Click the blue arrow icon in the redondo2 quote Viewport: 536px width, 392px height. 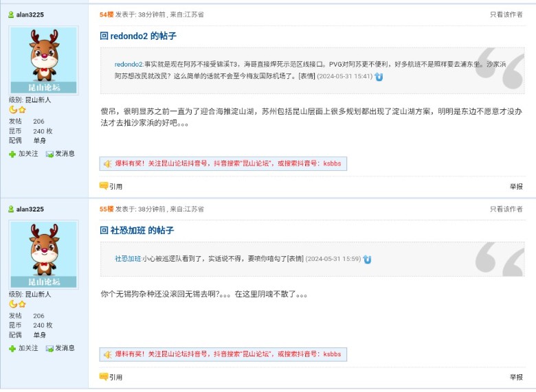point(379,77)
